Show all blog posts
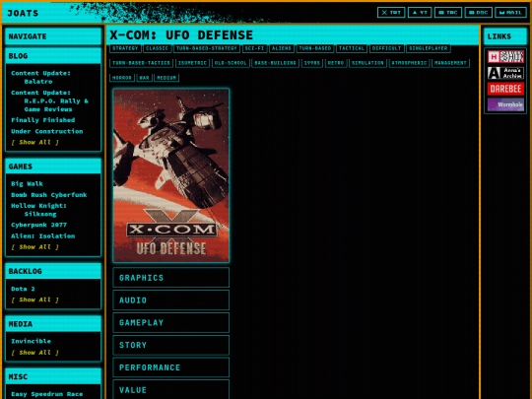The width and height of the screenshot is (532, 399). point(34,142)
